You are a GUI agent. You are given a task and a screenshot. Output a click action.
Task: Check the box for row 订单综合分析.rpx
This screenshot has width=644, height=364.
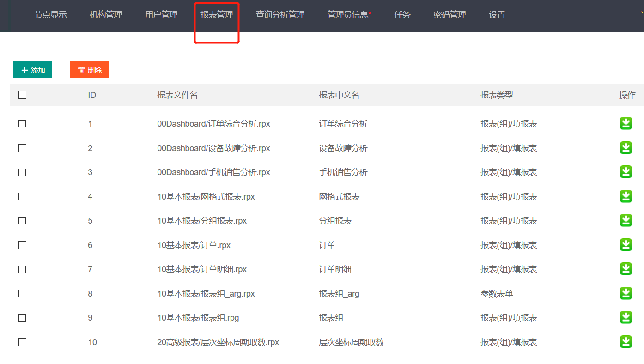pos(22,124)
